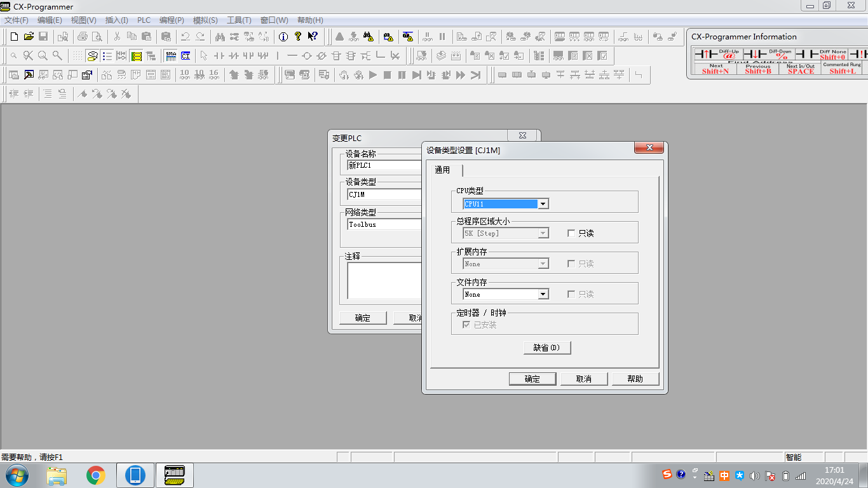This screenshot has height=488, width=868.
Task: Click the context-sensitive help arrow icon
Action: pos(311,36)
